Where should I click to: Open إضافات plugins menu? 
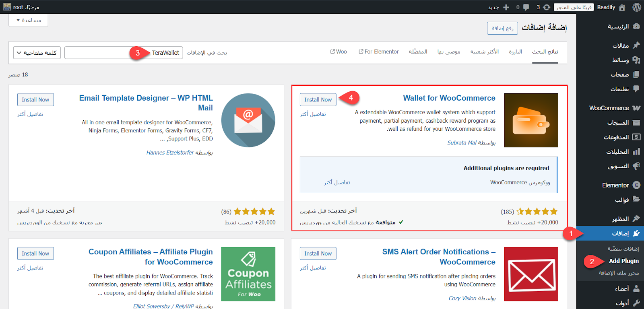610,233
